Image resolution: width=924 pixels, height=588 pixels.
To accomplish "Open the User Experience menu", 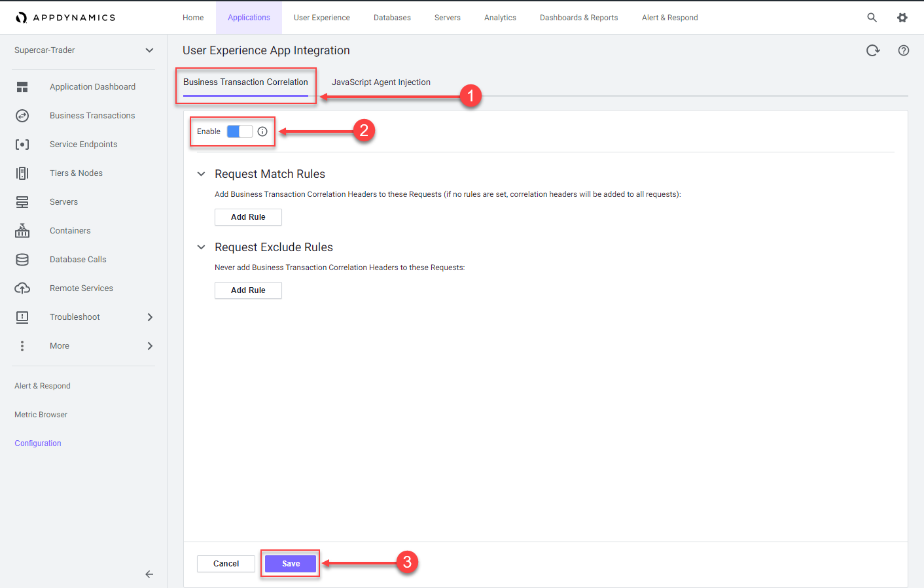I will click(x=322, y=18).
